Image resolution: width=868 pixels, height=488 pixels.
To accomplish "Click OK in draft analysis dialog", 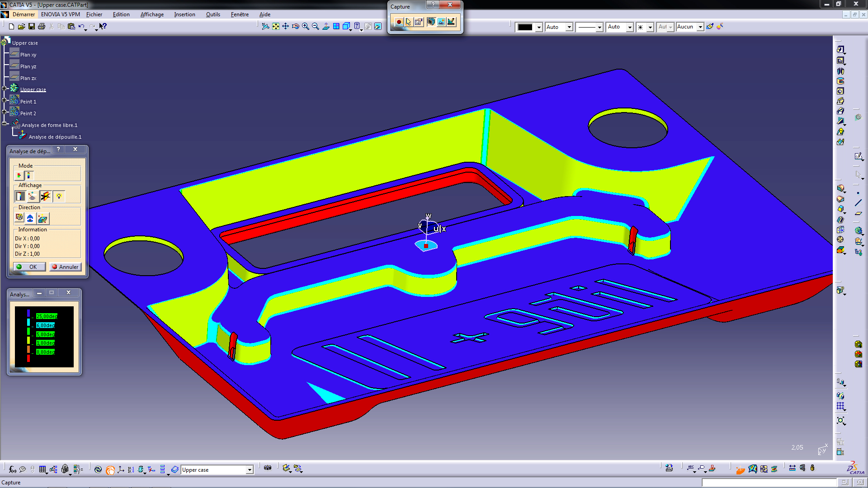I will tap(29, 267).
